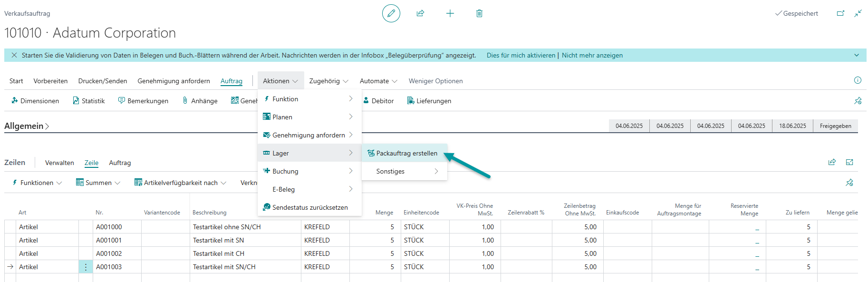Viewport: 868px width, 282px height.
Task: Click 'Dies für mich aktivieren' link
Action: (521, 55)
